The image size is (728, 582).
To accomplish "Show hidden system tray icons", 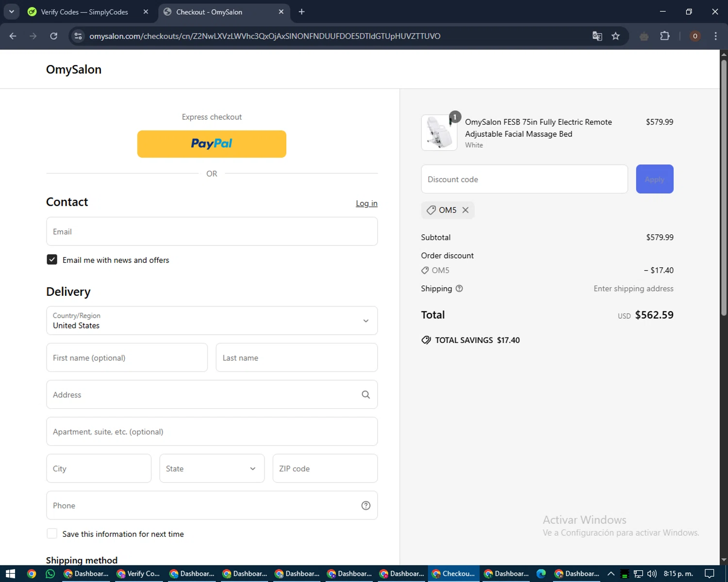I will [611, 574].
